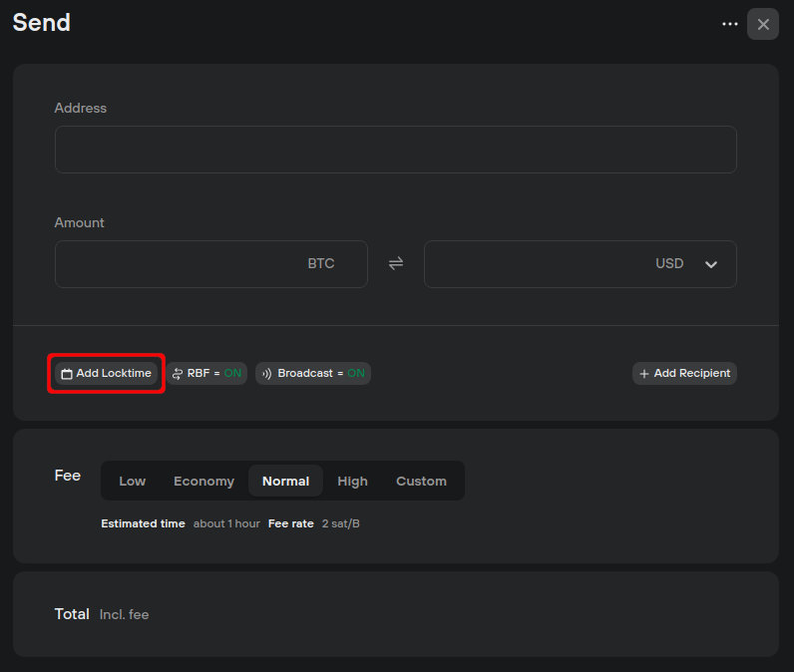
Task: Click the BTC/USD swap arrows icon
Action: point(396,263)
